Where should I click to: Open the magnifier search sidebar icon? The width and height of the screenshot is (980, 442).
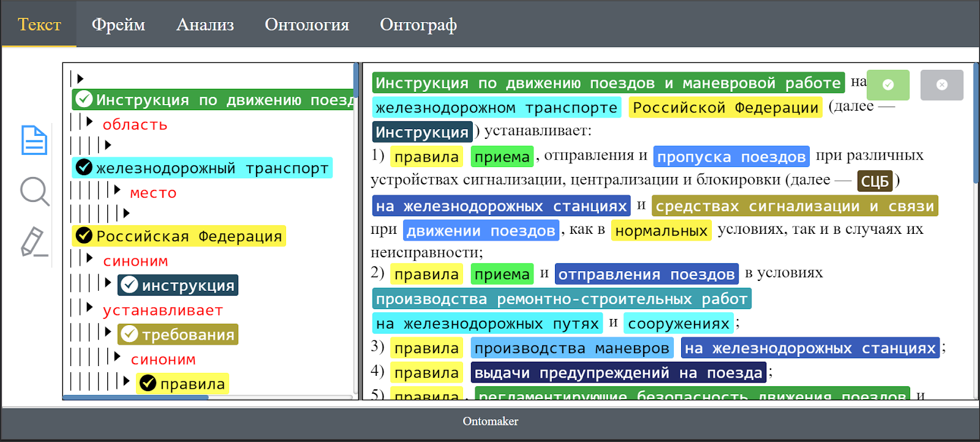[x=34, y=192]
